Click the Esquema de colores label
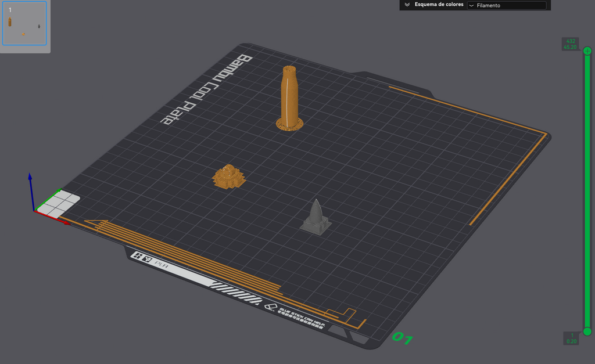 [439, 5]
